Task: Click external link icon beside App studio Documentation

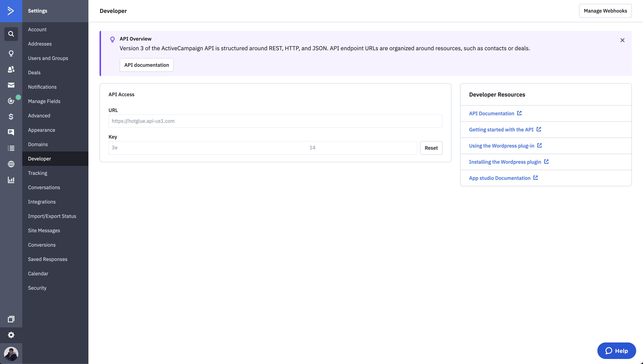Action: [x=536, y=178]
